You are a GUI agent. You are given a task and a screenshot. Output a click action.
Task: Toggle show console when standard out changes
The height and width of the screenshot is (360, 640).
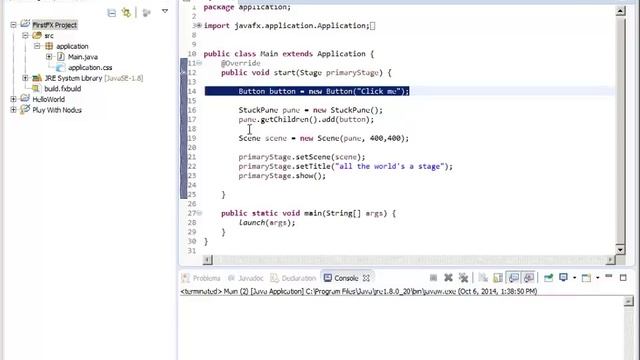coord(513,278)
